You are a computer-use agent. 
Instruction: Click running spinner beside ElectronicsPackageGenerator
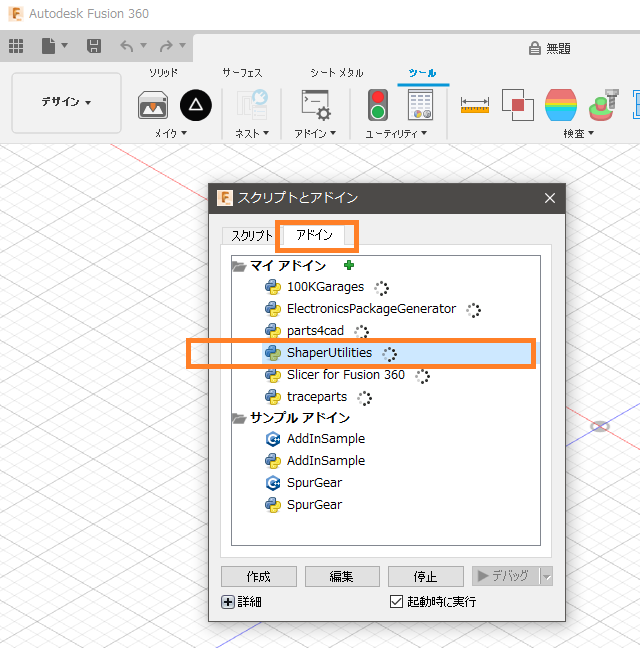click(x=473, y=310)
